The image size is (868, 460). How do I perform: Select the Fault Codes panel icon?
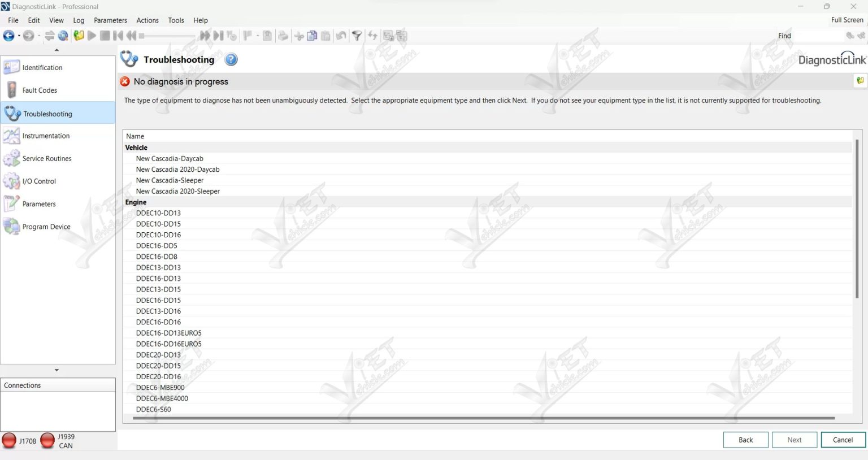click(x=11, y=89)
